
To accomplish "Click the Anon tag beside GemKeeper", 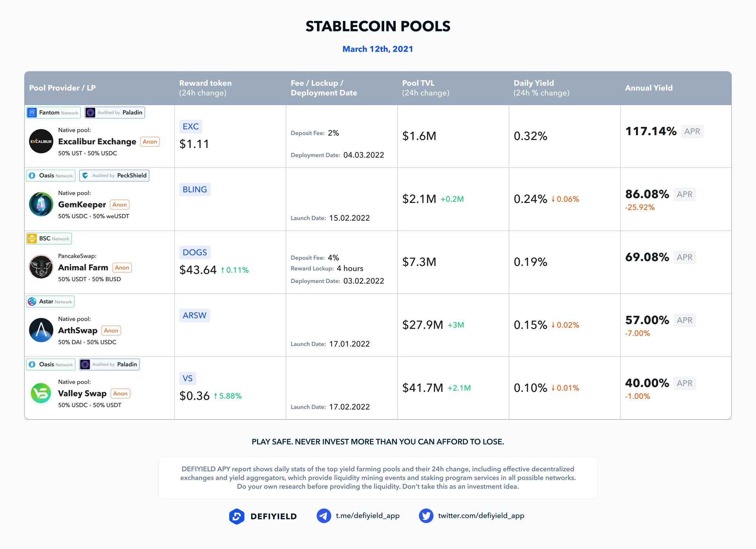I will [120, 205].
